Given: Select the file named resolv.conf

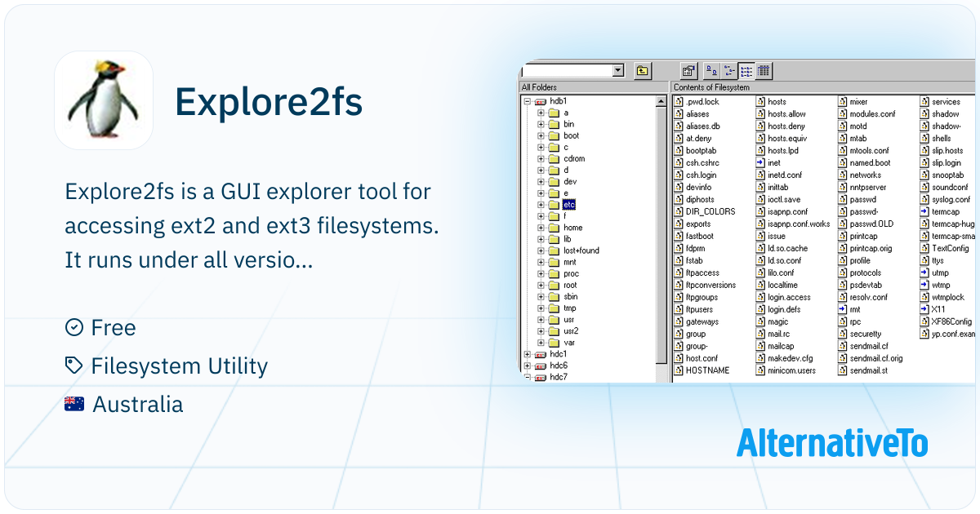Looking at the screenshot, I should (x=868, y=297).
